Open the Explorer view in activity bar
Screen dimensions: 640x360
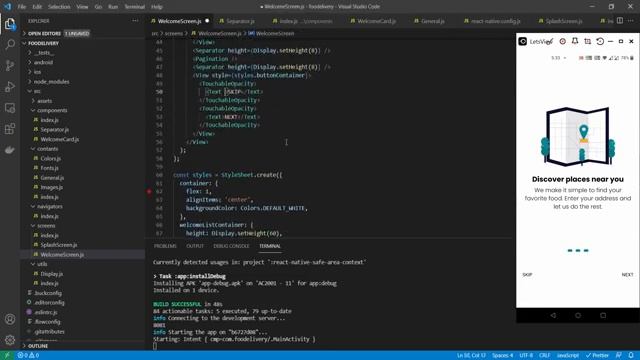pos(10,24)
